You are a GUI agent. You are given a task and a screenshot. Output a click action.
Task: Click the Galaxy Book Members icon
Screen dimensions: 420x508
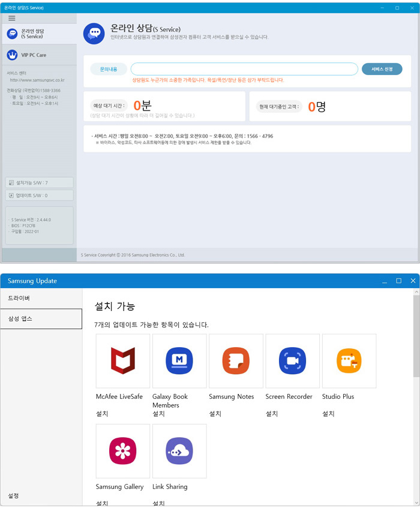(x=179, y=361)
